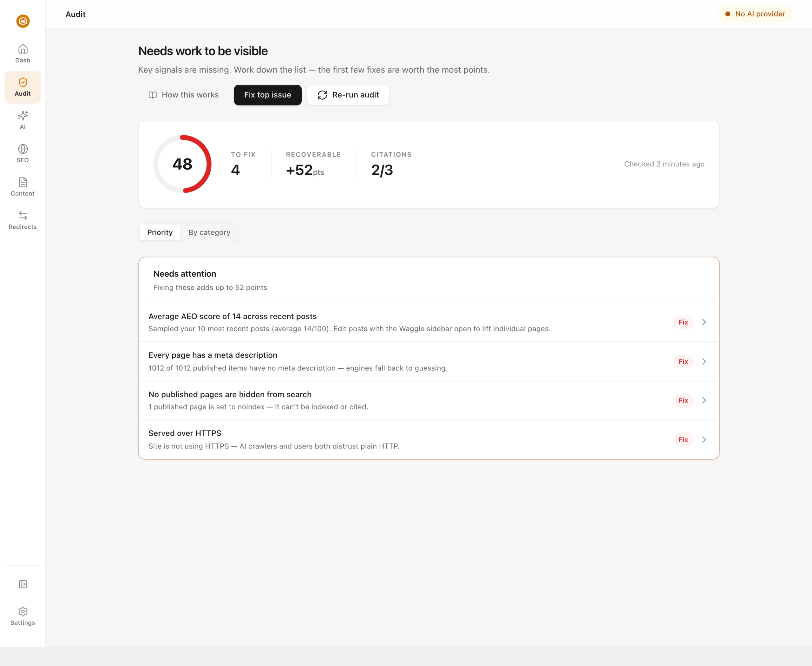Viewport: 812px width, 666px height.
Task: Click No published pages are hidden title
Action: click(230, 394)
